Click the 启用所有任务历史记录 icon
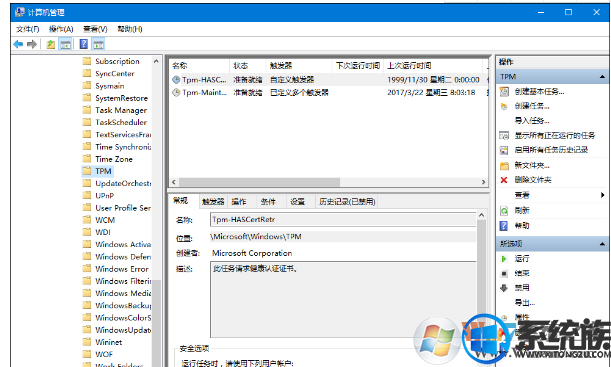Screen dimensions: 611x367 pyautogui.click(x=504, y=150)
